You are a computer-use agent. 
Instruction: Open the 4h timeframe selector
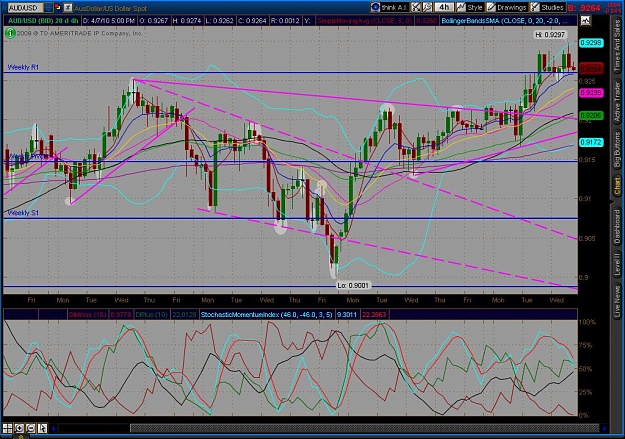[444, 7]
